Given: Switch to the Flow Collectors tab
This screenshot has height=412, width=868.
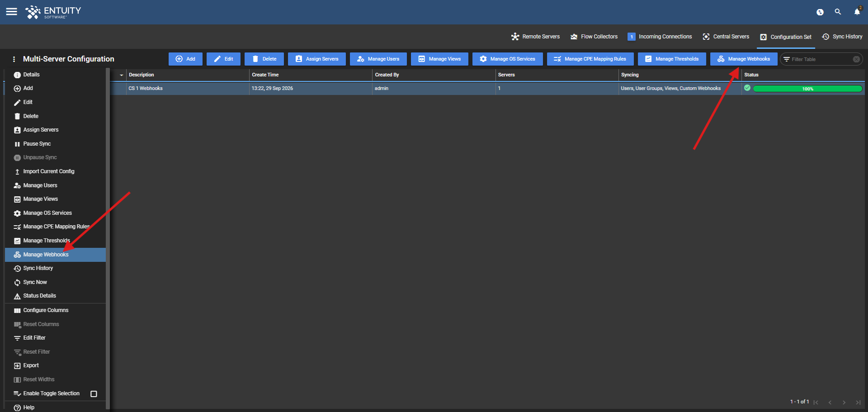Looking at the screenshot, I should (x=594, y=37).
